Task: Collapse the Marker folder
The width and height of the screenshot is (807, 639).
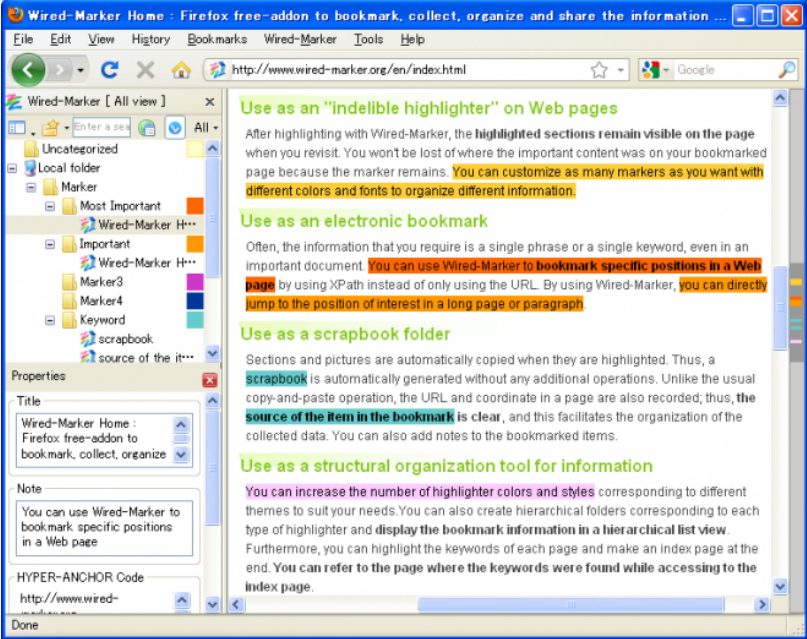Action: pyautogui.click(x=31, y=187)
